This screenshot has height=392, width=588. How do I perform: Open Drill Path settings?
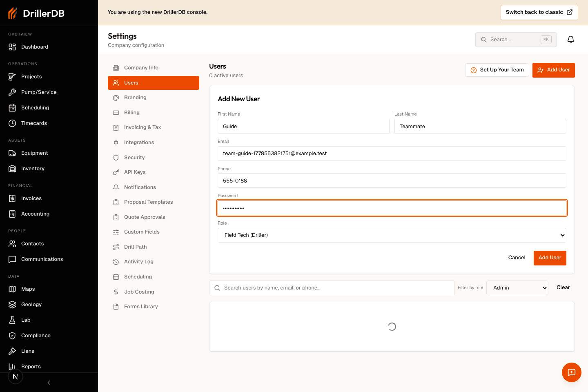point(154,247)
